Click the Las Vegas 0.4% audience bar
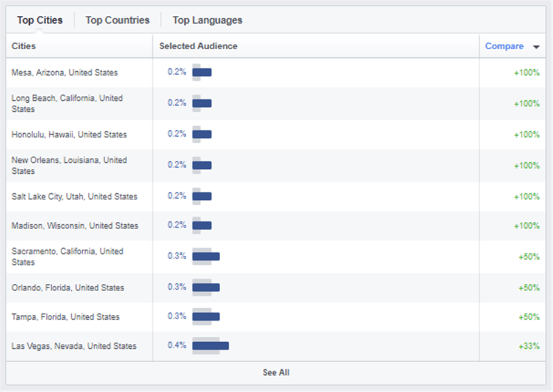 tap(210, 346)
